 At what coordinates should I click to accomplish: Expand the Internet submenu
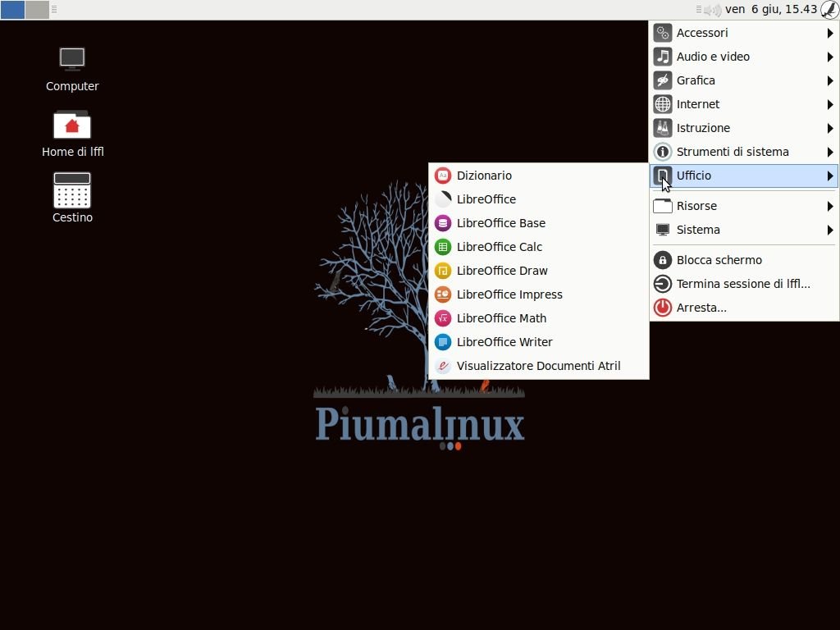point(698,104)
